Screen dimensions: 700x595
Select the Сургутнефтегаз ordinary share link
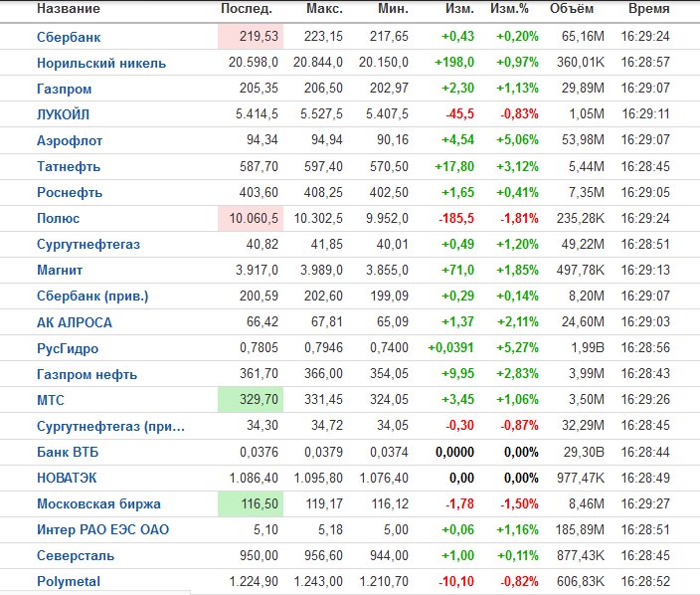88,245
